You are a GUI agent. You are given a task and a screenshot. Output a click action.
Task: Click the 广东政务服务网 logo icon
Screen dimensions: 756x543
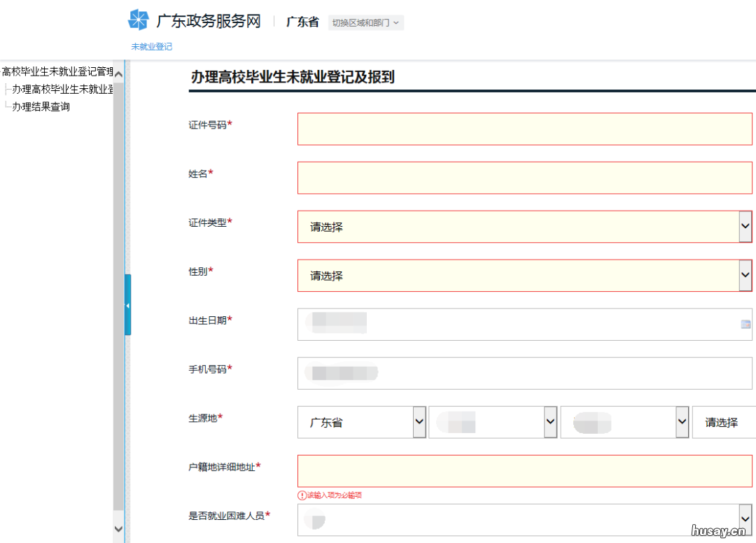click(x=137, y=20)
